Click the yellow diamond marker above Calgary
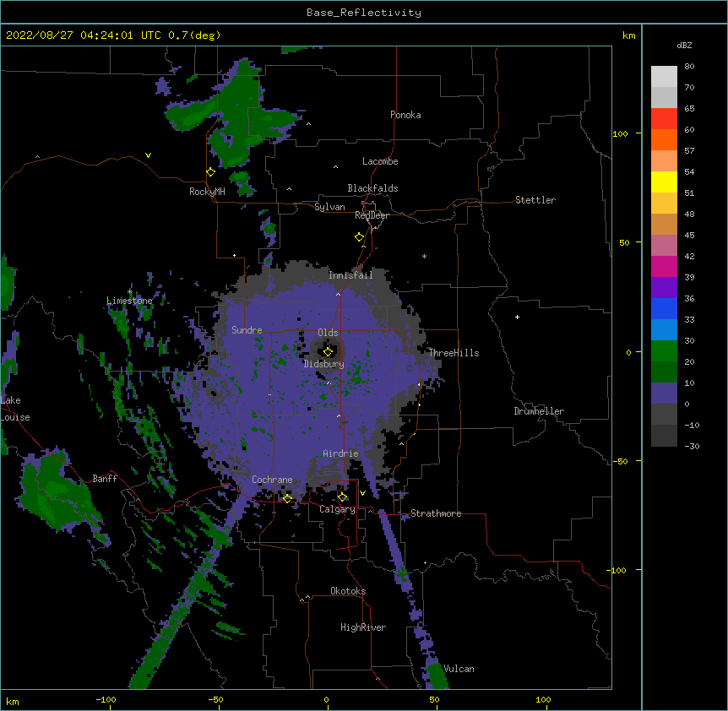728x711 pixels. 343,497
